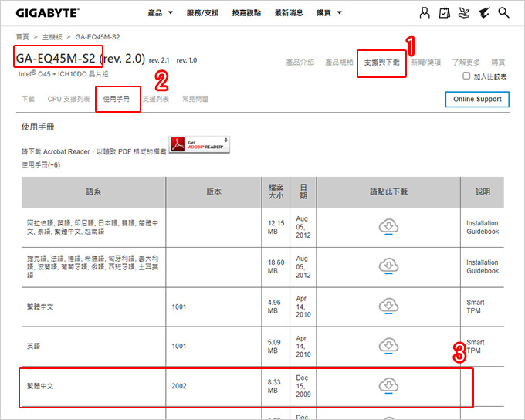Image resolution: width=525 pixels, height=420 pixels.
Task: Click the Get Adobe Reader badge
Action: tap(199, 144)
